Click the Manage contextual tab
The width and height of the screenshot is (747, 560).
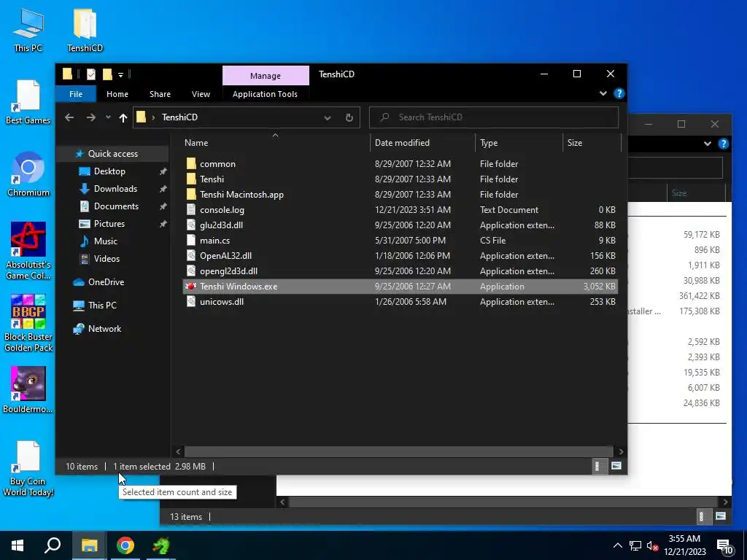pos(266,76)
